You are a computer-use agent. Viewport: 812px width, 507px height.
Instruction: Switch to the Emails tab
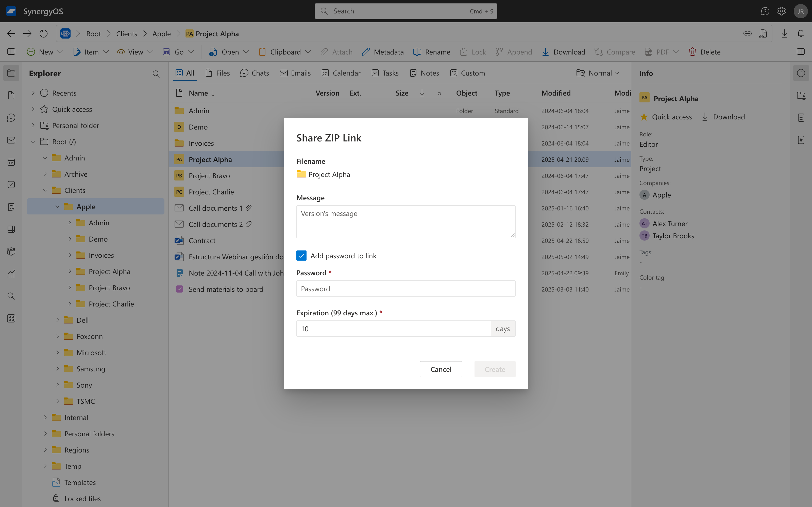pos(295,73)
